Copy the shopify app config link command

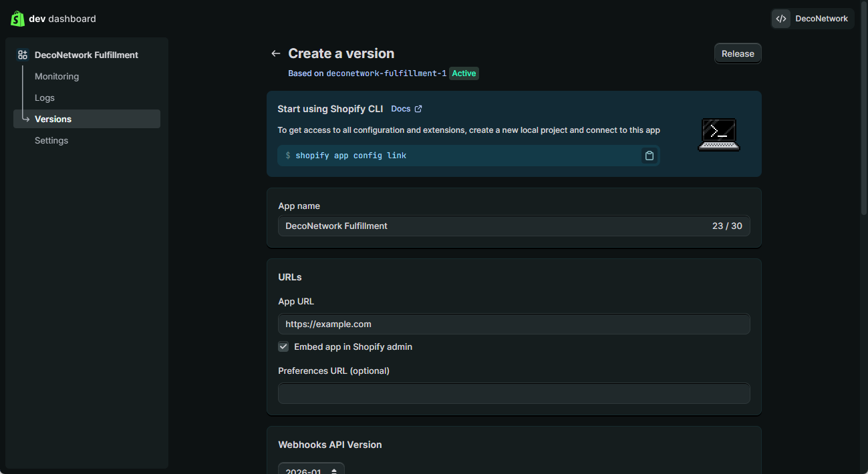click(649, 156)
